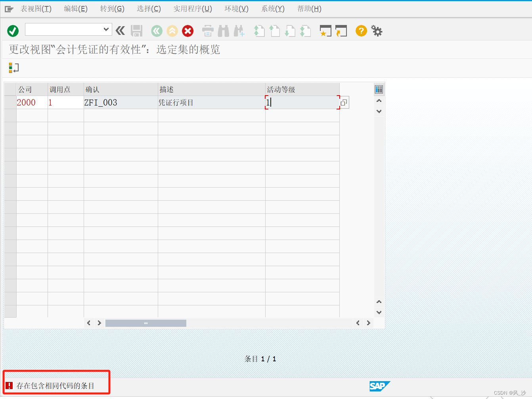Click the 调用点 column header

[66, 89]
